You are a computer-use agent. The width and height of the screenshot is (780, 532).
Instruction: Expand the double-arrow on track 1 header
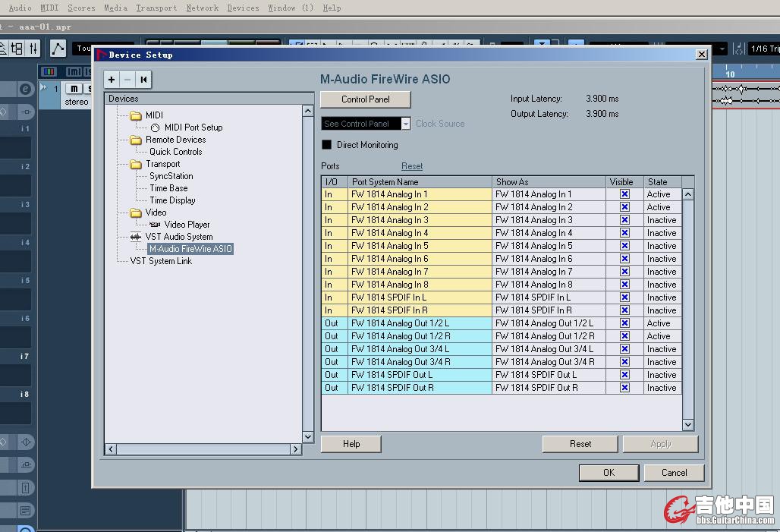43,87
